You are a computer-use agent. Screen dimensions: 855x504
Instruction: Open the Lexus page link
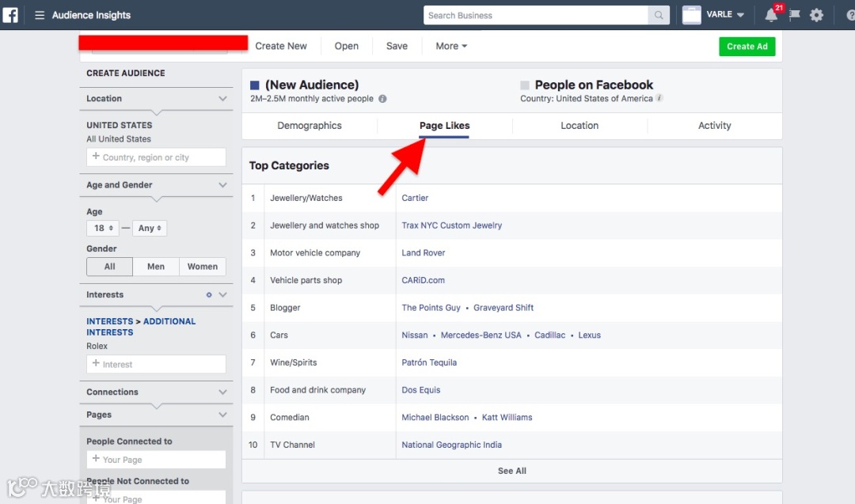click(590, 335)
